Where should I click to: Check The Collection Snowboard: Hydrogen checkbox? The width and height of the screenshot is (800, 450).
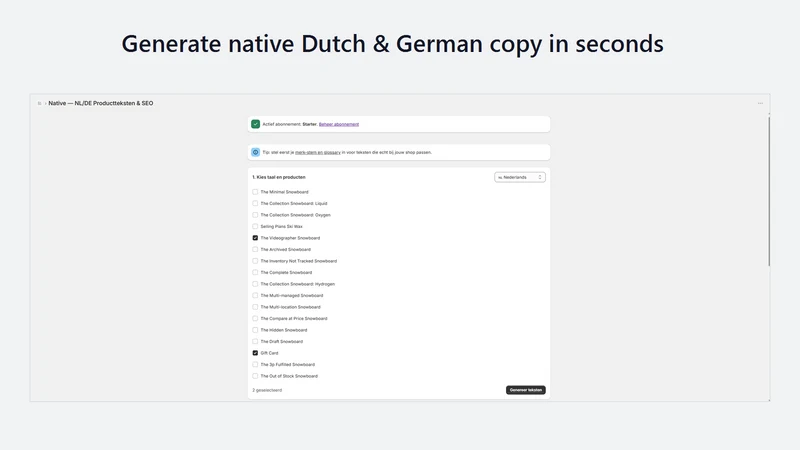tap(255, 284)
